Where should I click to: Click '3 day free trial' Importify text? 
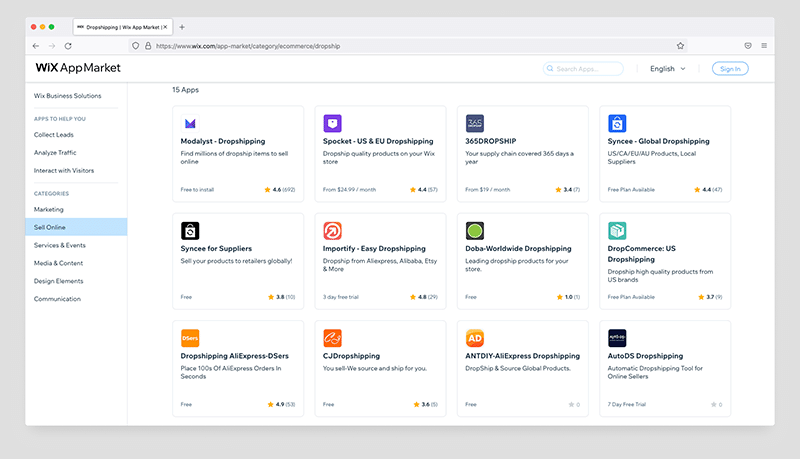pyautogui.click(x=341, y=297)
